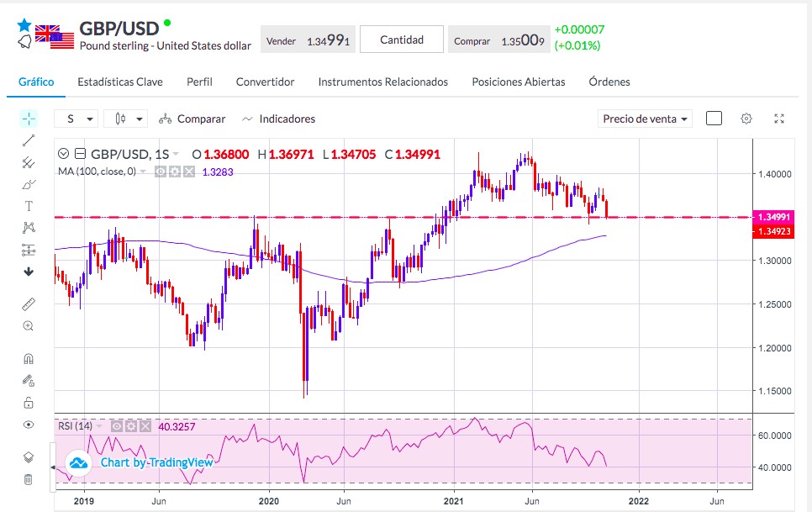This screenshot has height=512, width=812.
Task: Click the MA value 1.3283
Action: 218,172
